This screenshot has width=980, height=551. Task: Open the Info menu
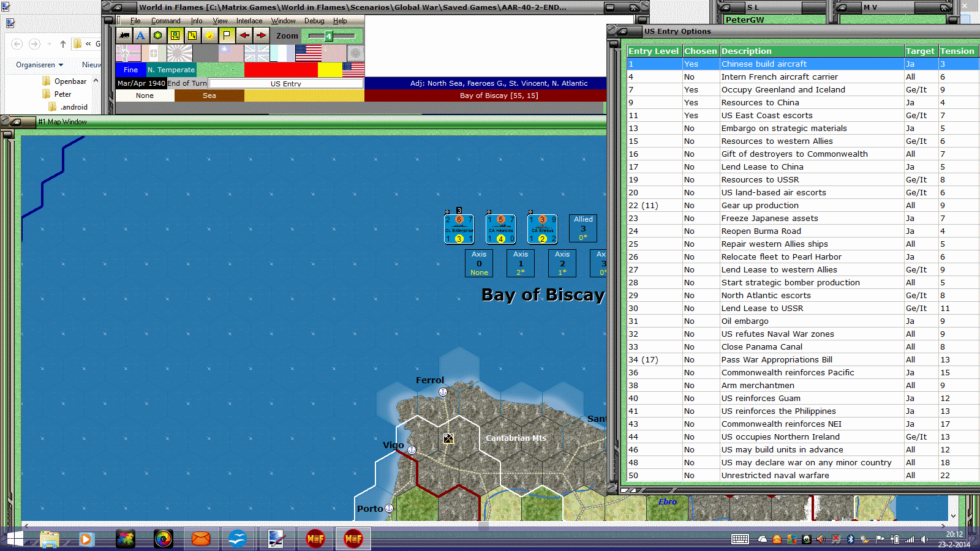pos(196,21)
